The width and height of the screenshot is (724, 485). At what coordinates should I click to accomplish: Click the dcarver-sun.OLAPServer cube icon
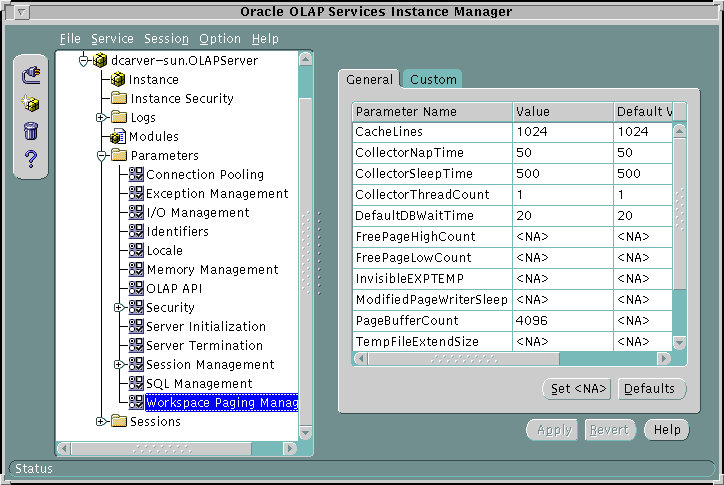pos(100,60)
